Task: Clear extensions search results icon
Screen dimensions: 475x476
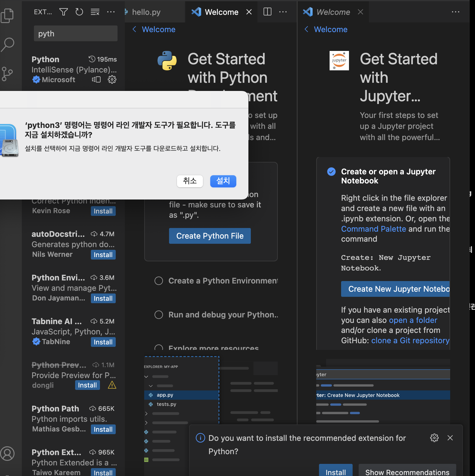Action: (x=95, y=12)
